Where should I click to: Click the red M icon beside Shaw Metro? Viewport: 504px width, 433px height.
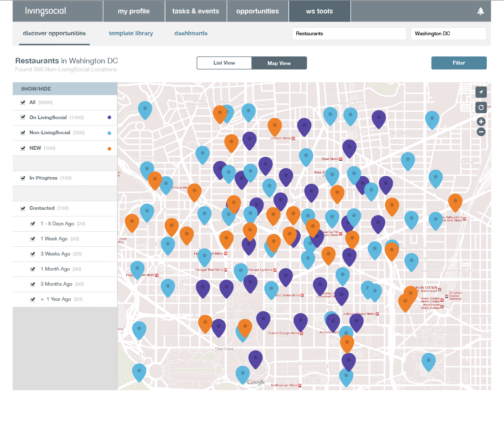tap(341, 159)
